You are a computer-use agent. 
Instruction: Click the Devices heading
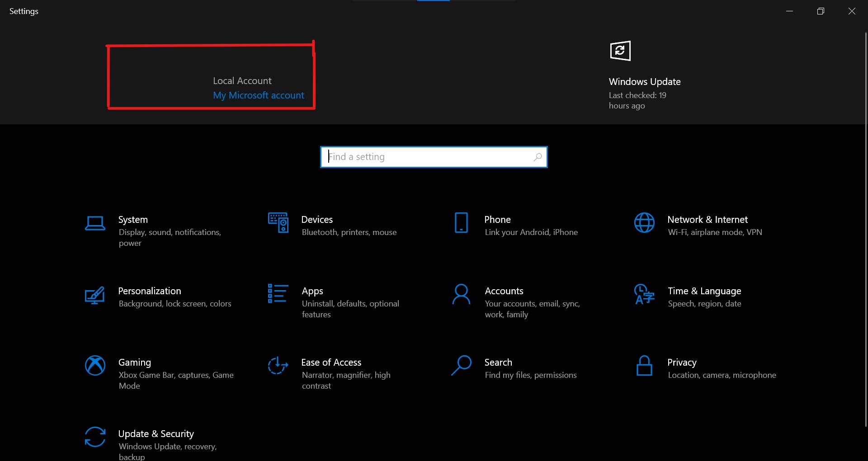(317, 220)
